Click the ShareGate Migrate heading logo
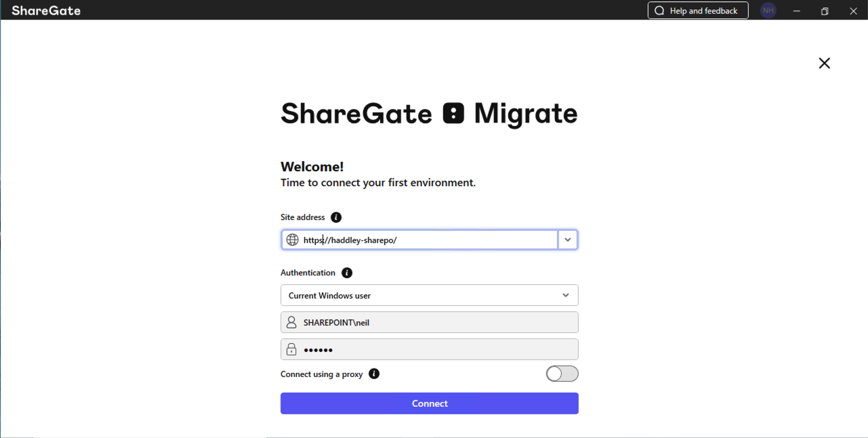868x438 pixels. [x=430, y=114]
